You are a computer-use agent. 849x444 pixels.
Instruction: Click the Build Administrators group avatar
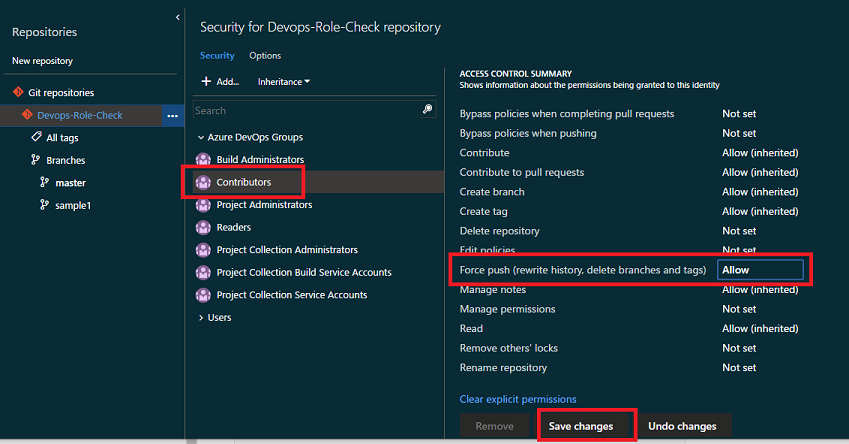tap(203, 159)
